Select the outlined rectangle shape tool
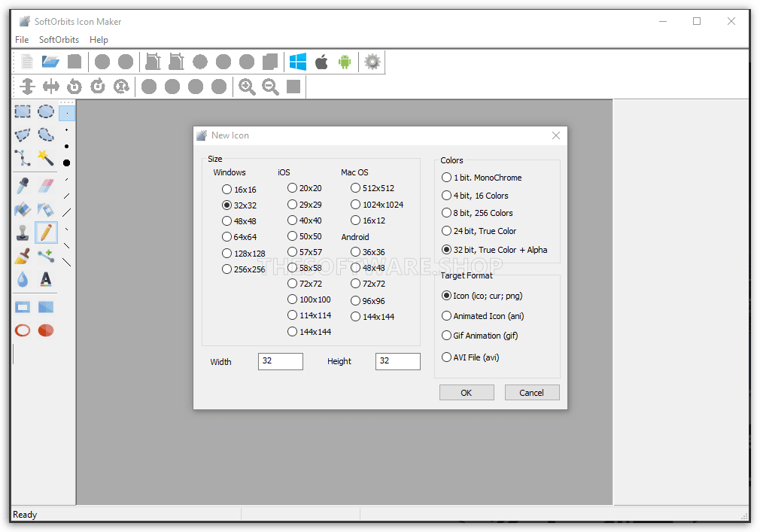 pyautogui.click(x=23, y=307)
